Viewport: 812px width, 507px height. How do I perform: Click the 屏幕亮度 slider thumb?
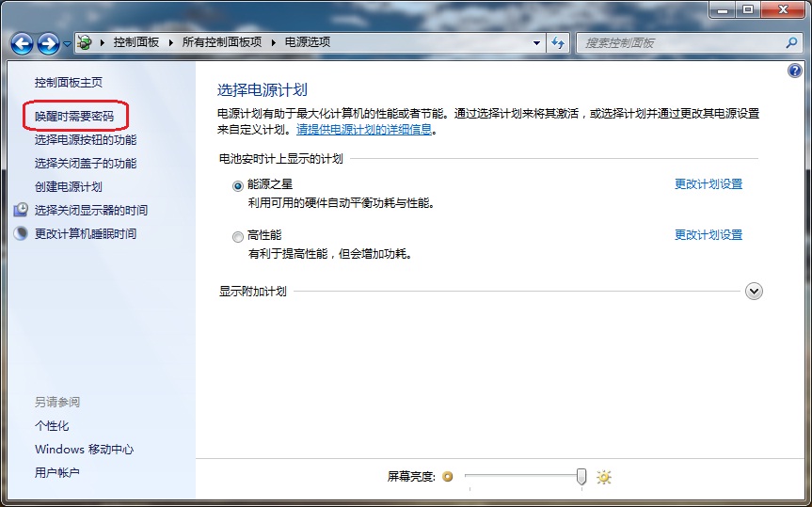click(x=581, y=477)
